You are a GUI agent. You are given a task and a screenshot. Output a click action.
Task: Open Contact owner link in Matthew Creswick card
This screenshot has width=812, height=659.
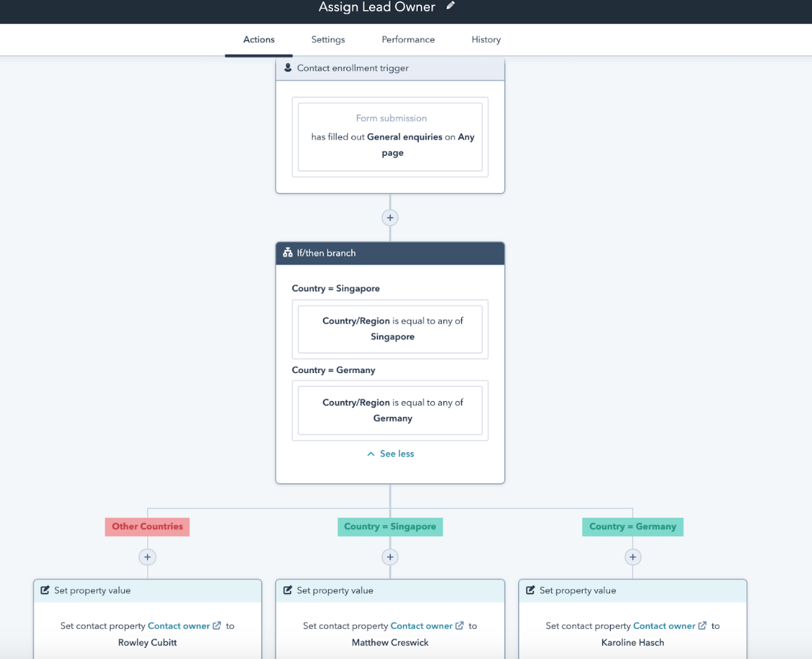click(421, 625)
